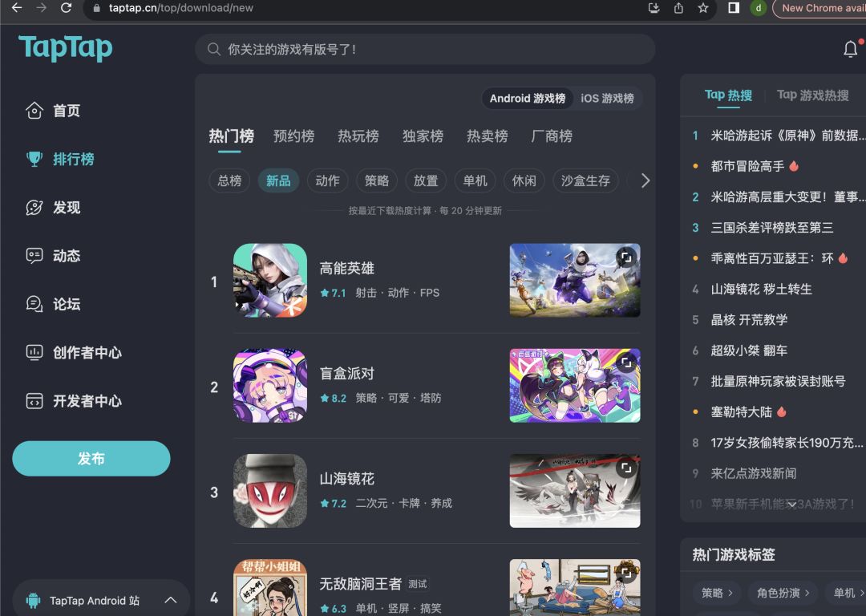The width and height of the screenshot is (866, 616).
Task: Open hot search 三国杀差评榜跌至第三
Action: click(x=772, y=228)
